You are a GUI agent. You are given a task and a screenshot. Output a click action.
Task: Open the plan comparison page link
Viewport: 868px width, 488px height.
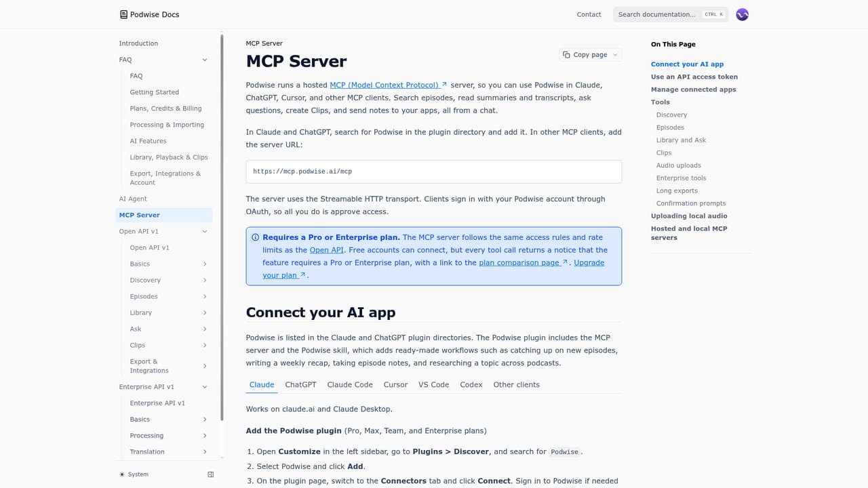[524, 262]
